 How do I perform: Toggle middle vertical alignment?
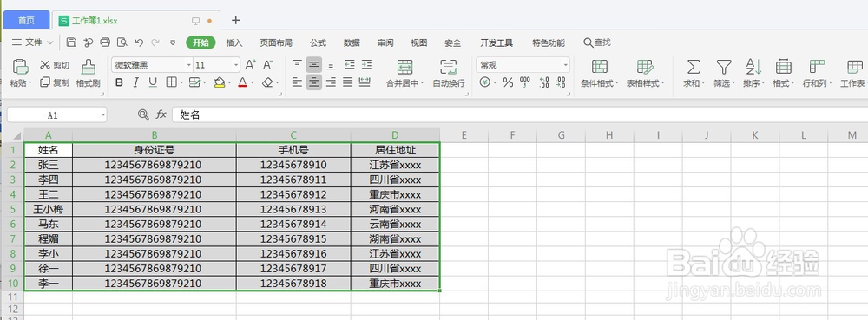coord(314,65)
